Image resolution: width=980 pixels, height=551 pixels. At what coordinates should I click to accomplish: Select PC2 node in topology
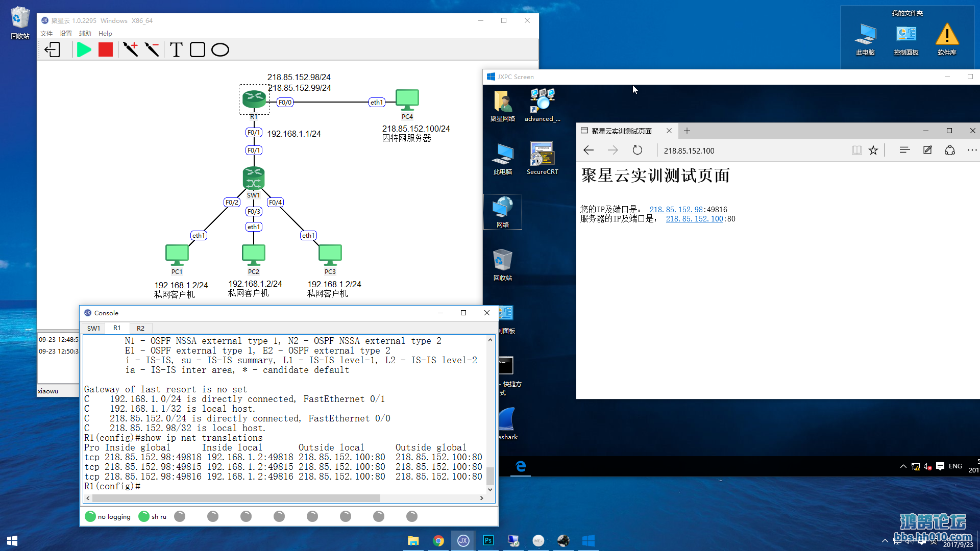point(254,255)
